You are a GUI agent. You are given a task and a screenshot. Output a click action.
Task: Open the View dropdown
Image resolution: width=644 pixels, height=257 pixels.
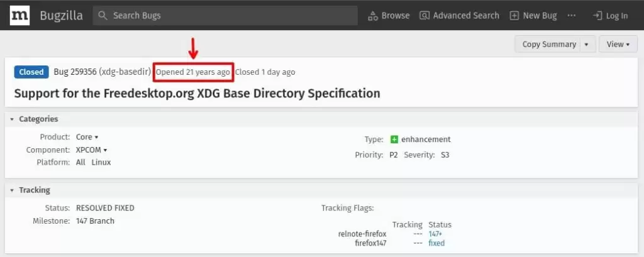pos(618,45)
